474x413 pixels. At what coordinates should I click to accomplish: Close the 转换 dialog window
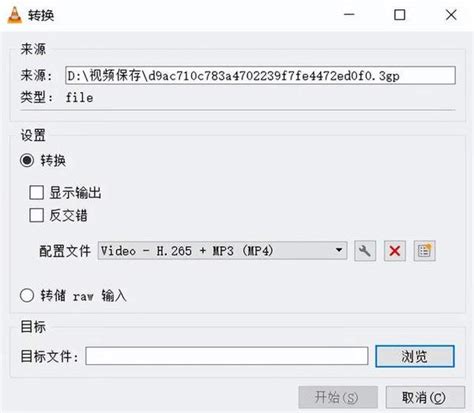(451, 15)
